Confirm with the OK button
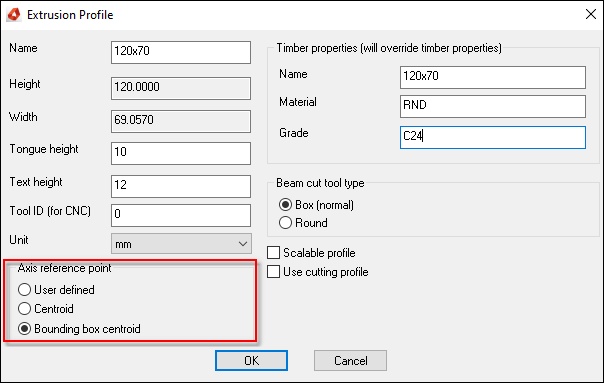 click(x=251, y=361)
